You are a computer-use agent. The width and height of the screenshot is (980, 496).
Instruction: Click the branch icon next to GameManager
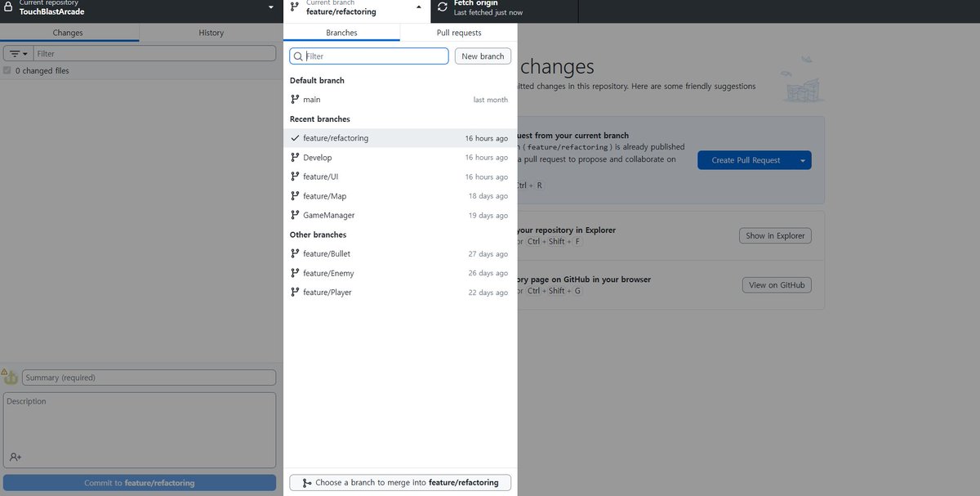coord(295,215)
